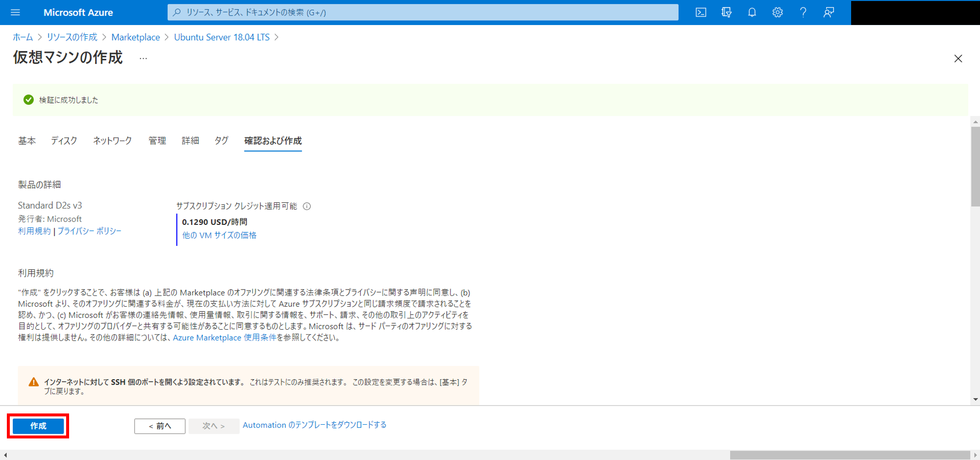Switch to the ネットワーク tab

pyautogui.click(x=113, y=141)
